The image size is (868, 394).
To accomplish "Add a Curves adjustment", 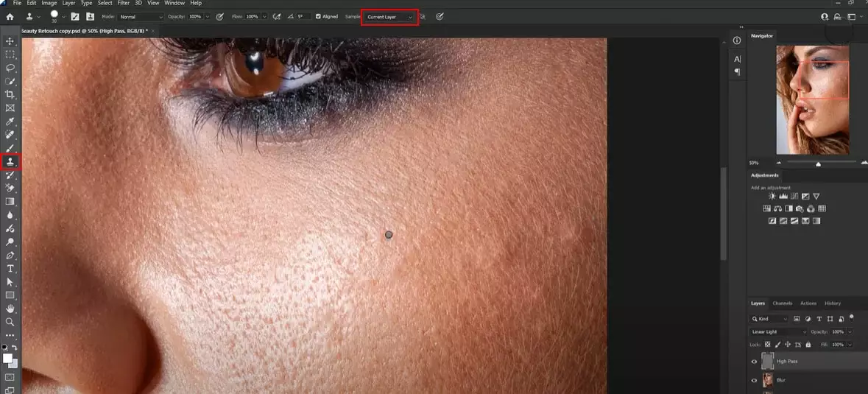I will (794, 196).
